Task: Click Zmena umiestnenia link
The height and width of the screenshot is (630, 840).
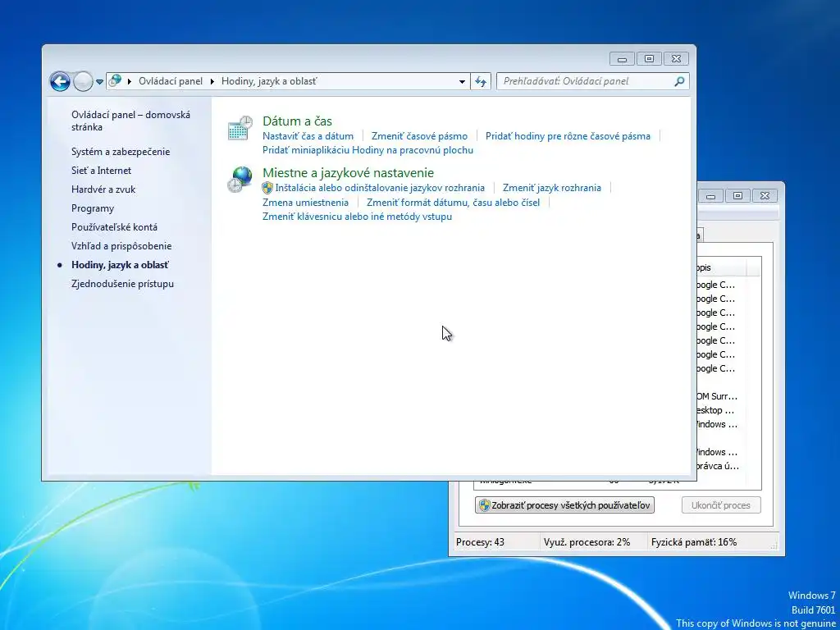Action: point(305,203)
